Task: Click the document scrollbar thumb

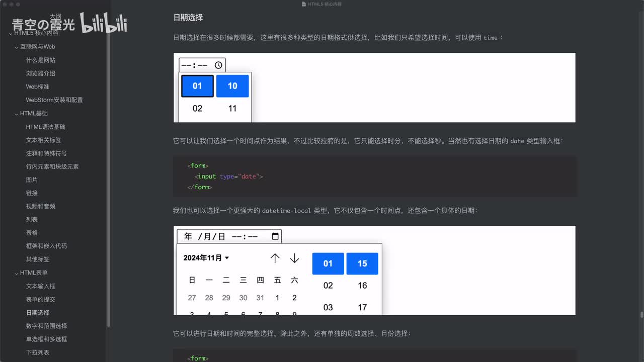Action: 641,315
